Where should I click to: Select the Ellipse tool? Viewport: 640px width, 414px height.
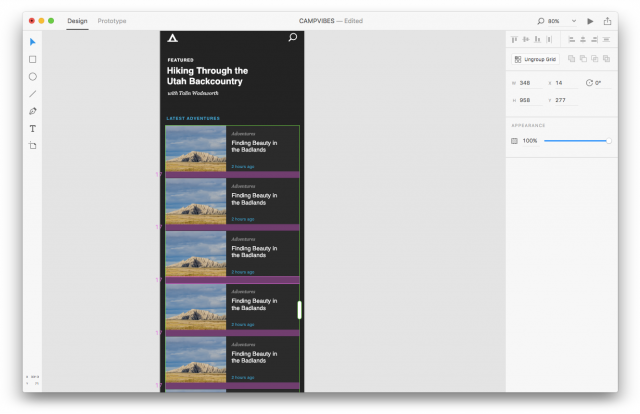(32, 76)
